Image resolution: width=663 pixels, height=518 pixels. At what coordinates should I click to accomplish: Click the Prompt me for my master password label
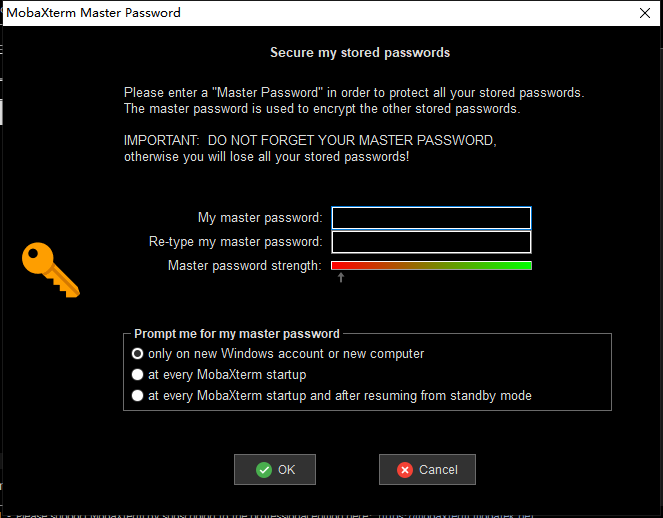coord(237,334)
